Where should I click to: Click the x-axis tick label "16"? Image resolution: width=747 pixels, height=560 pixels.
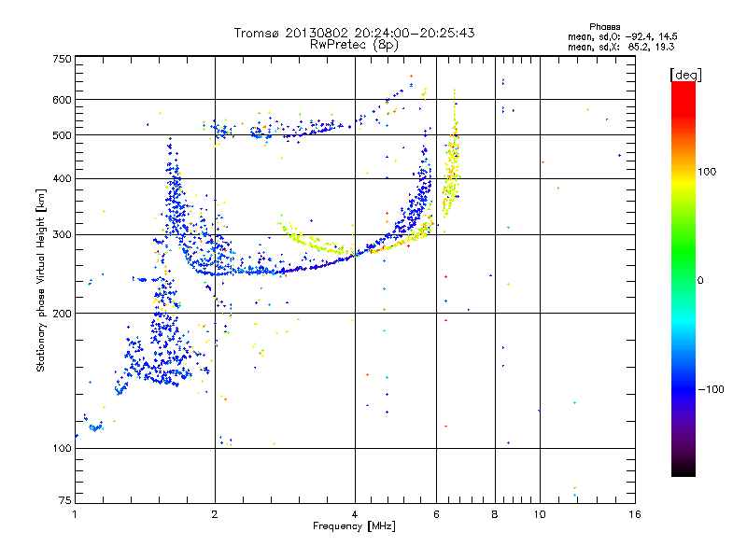tap(635, 514)
